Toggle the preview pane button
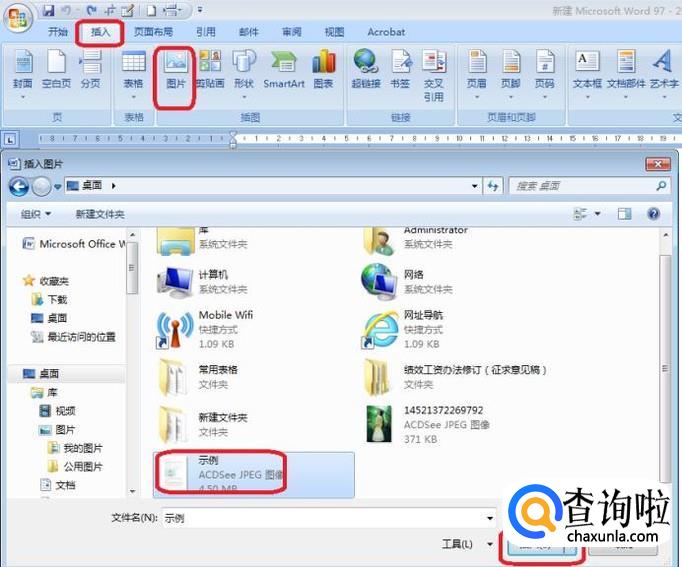 624,213
